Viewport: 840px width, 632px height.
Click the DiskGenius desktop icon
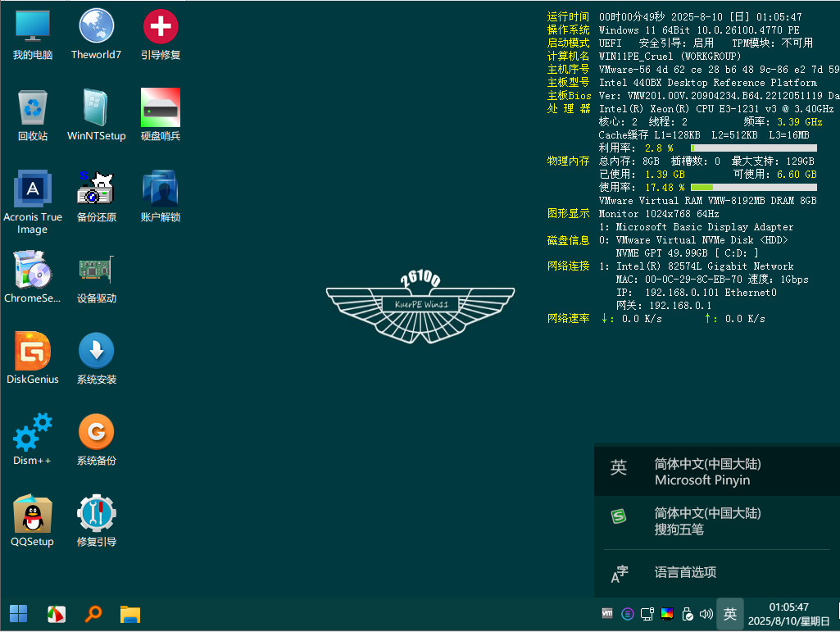tap(33, 358)
